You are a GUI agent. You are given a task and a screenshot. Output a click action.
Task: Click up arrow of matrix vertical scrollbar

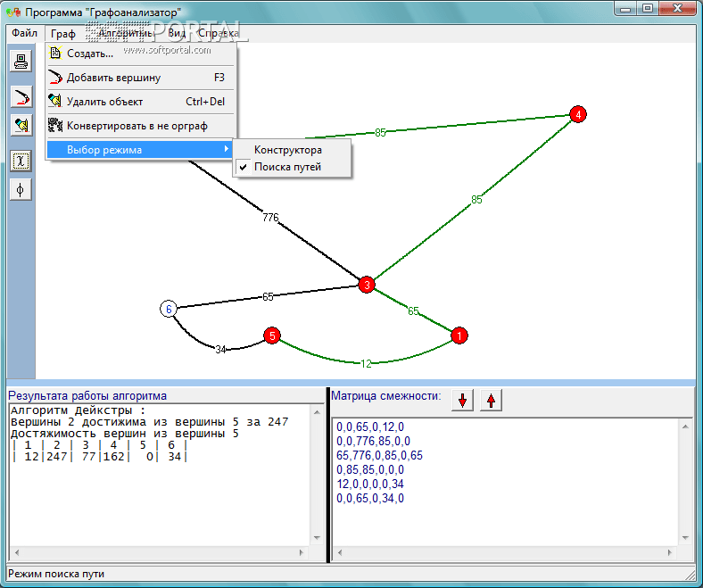click(x=685, y=427)
